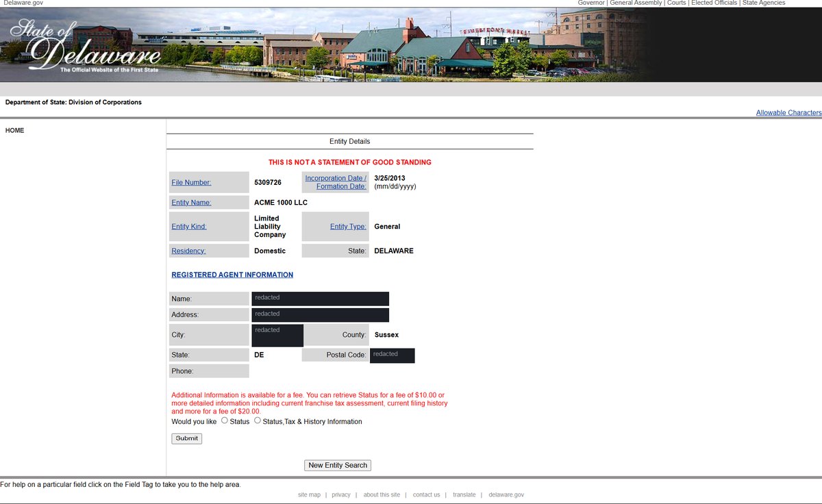Screen dimensions: 822x504
Task: Open the Delaware.gov link at top left
Action: click(x=23, y=3)
